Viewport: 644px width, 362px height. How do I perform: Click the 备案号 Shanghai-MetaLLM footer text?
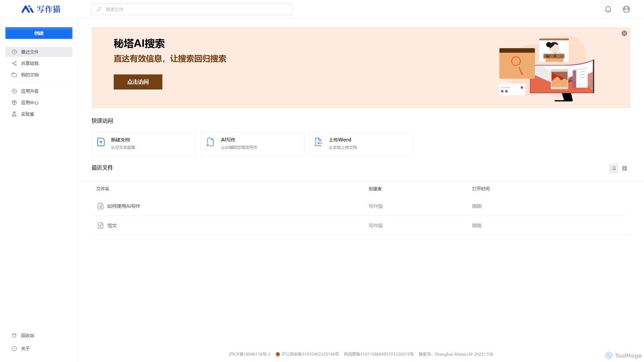point(456,354)
